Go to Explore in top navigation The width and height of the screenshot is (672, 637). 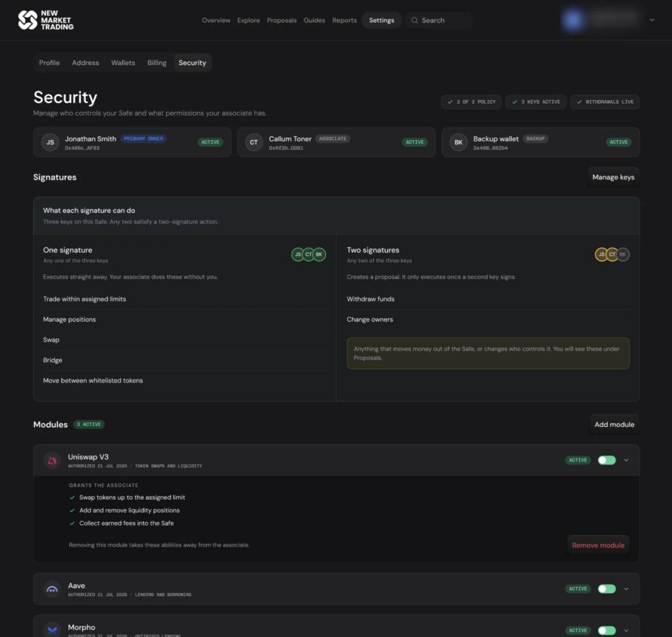(x=248, y=20)
